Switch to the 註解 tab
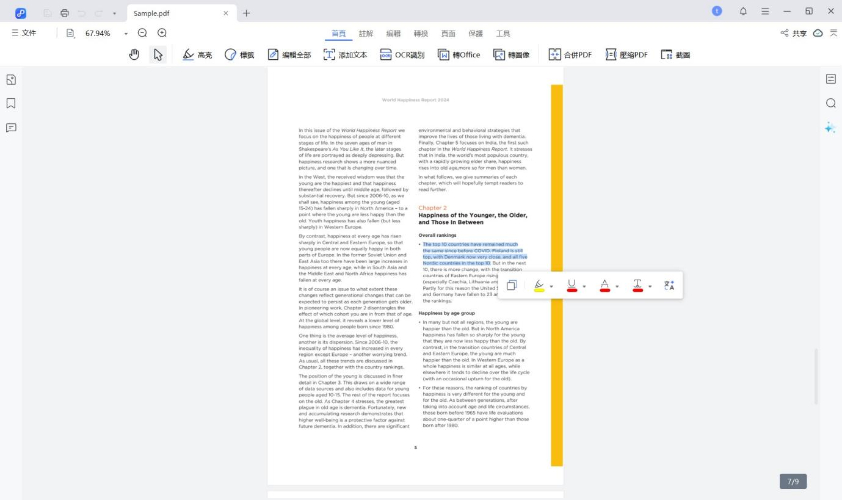The width and height of the screenshot is (842, 500). (x=366, y=33)
